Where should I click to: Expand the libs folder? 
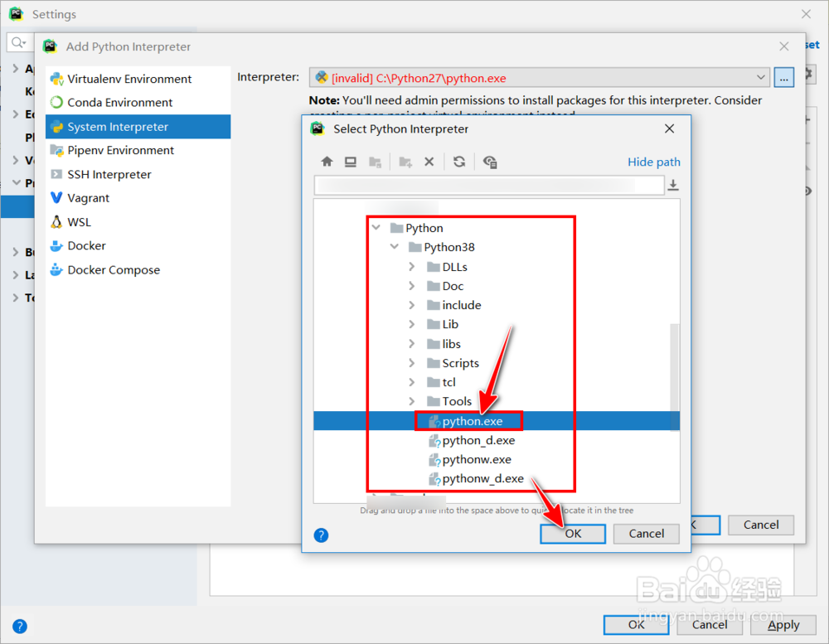(412, 344)
